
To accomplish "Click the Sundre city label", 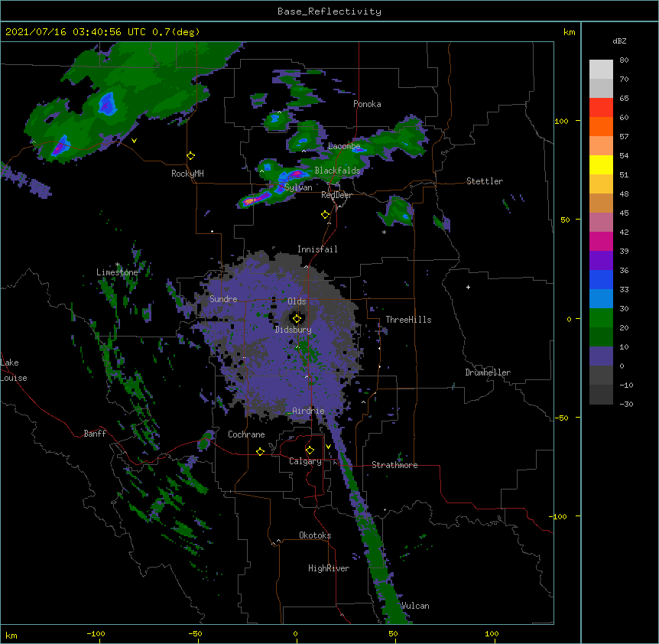I will (223, 299).
